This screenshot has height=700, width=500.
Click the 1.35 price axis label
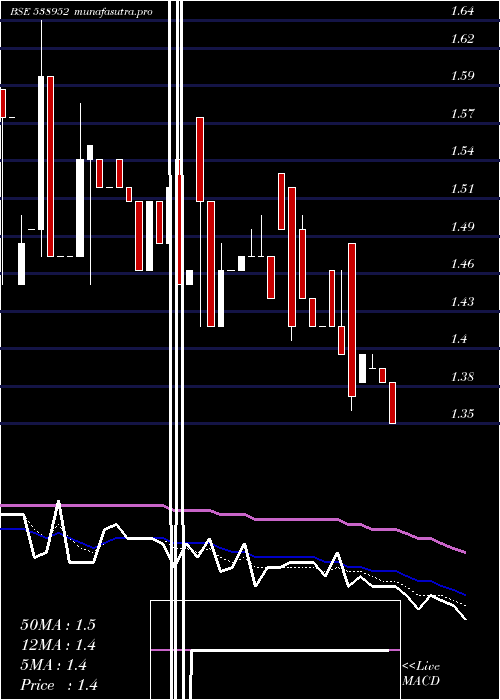(462, 413)
